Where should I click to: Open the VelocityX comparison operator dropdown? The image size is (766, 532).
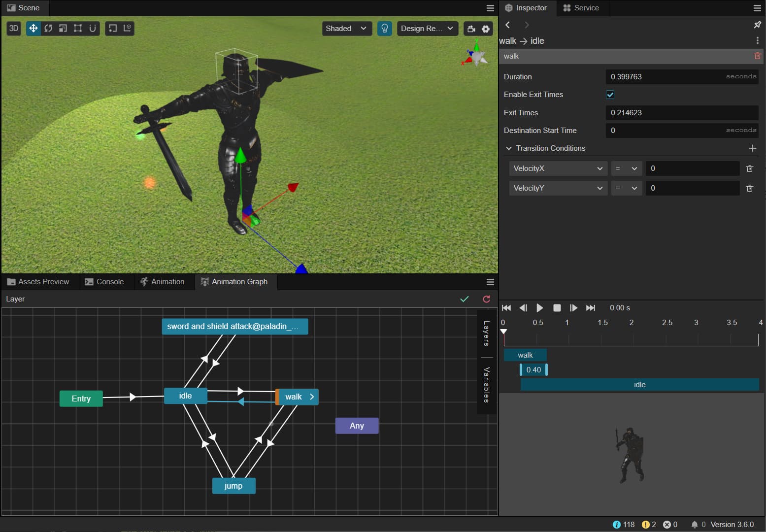tap(626, 168)
